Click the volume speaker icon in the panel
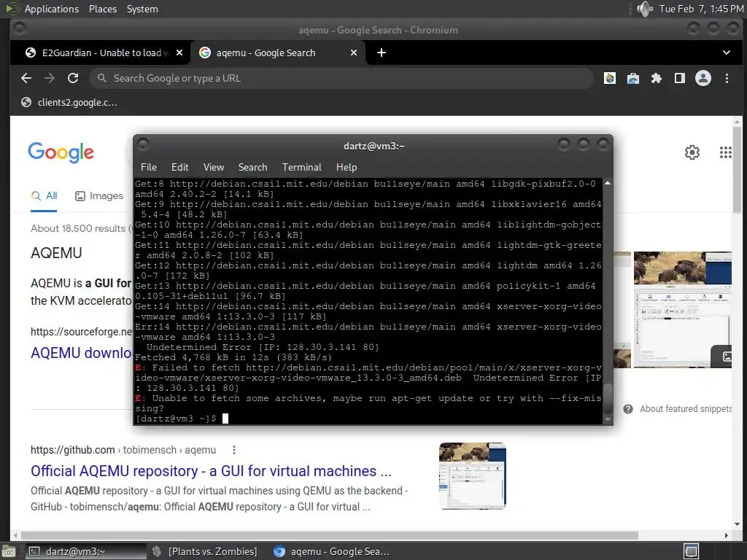 [645, 9]
